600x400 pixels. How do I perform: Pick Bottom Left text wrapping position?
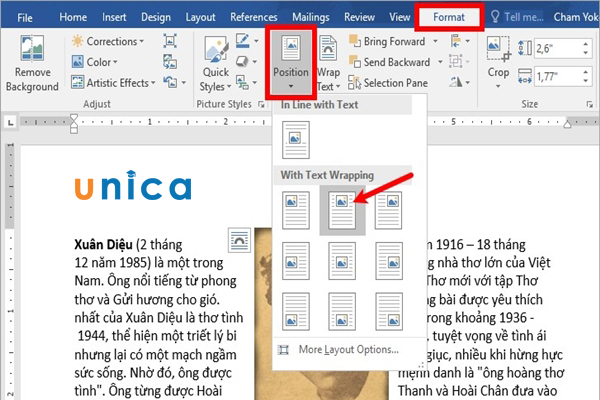[x=295, y=309]
